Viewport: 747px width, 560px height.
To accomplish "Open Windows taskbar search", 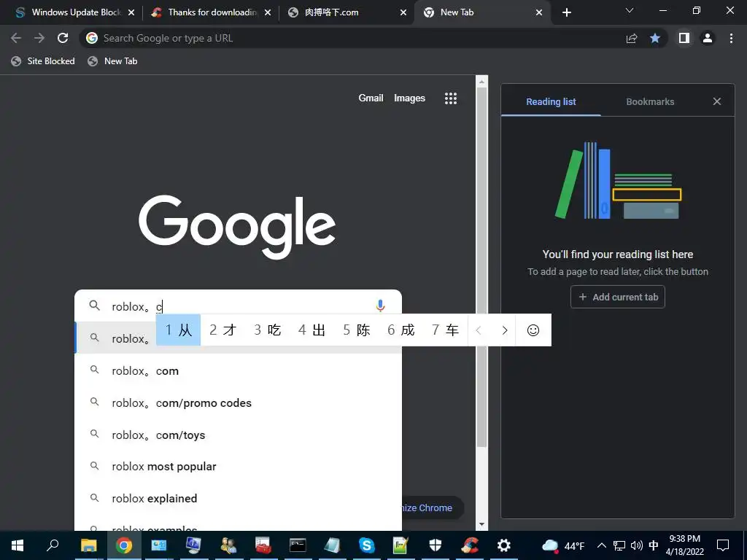I will click(53, 545).
